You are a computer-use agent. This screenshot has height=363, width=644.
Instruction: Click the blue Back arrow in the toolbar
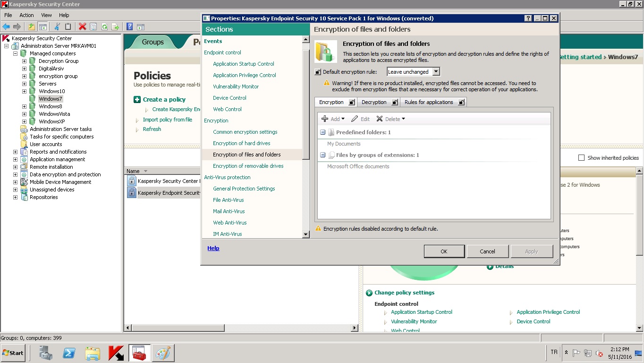point(6,27)
